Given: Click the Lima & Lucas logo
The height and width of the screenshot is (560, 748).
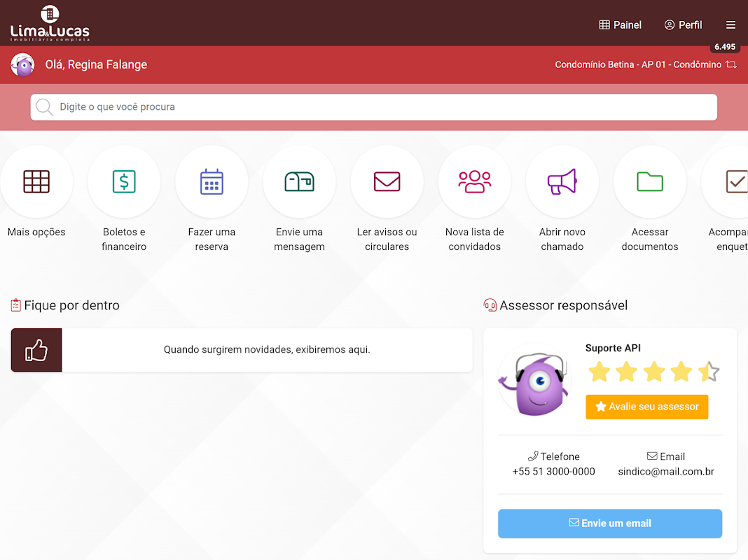Looking at the screenshot, I should 50,23.
